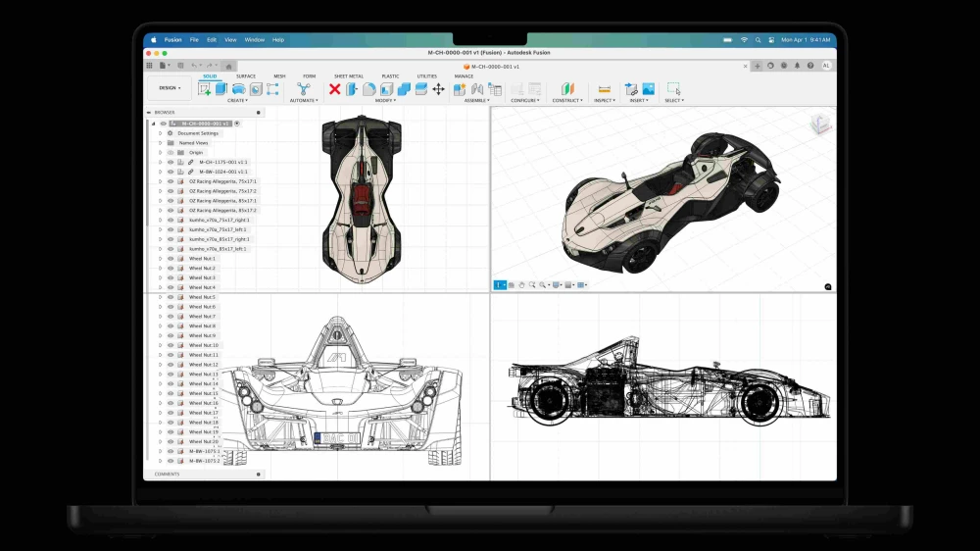
Task: Click the Home icon in quick toolbar
Action: pyautogui.click(x=228, y=66)
